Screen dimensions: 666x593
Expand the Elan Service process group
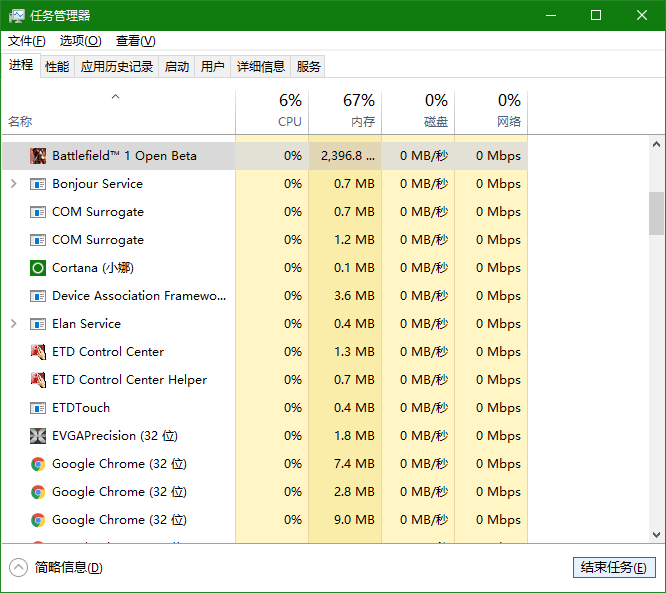(x=14, y=324)
